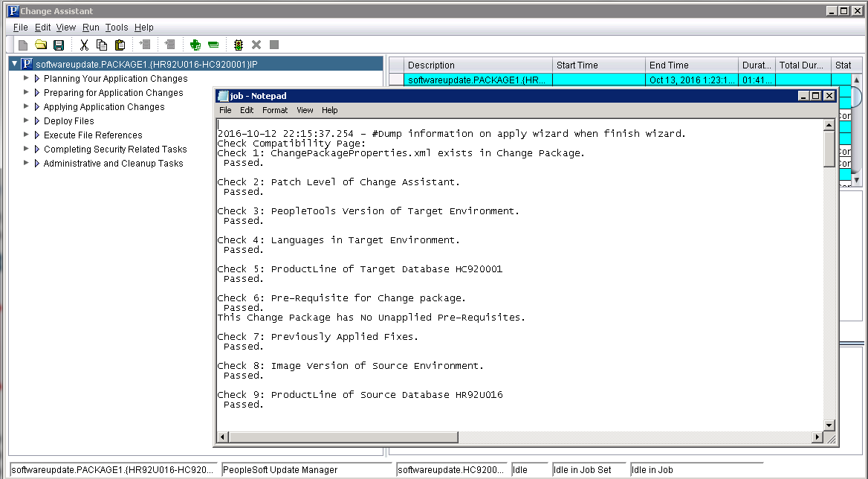Open the Notepad Format menu
868x479 pixels.
pyautogui.click(x=275, y=110)
